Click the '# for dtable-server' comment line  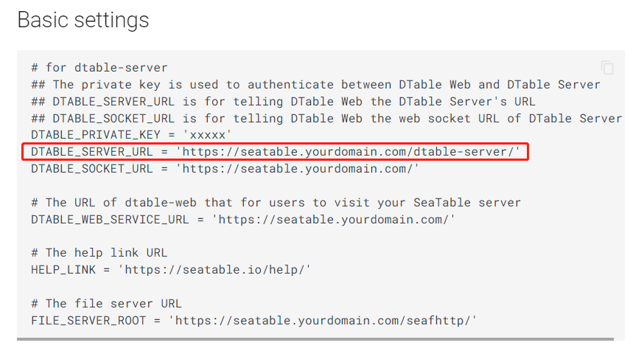(x=99, y=67)
